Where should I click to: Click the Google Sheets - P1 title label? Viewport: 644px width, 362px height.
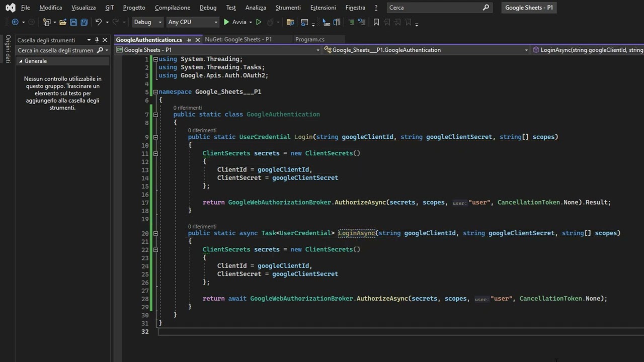tap(529, 8)
